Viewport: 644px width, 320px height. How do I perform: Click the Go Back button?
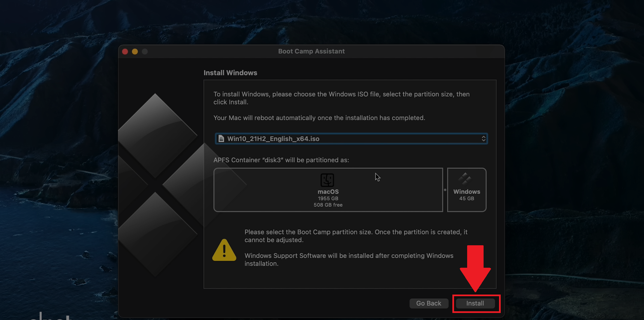[429, 303]
